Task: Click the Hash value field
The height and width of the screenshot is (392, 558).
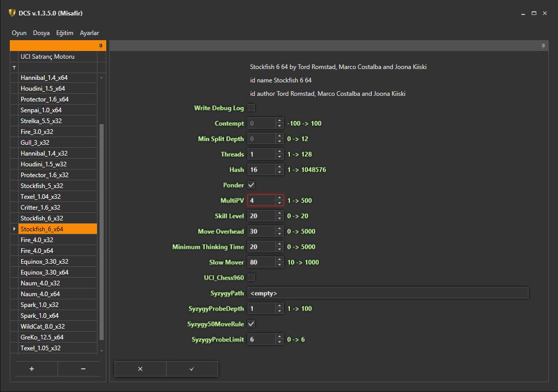Action: (x=261, y=169)
